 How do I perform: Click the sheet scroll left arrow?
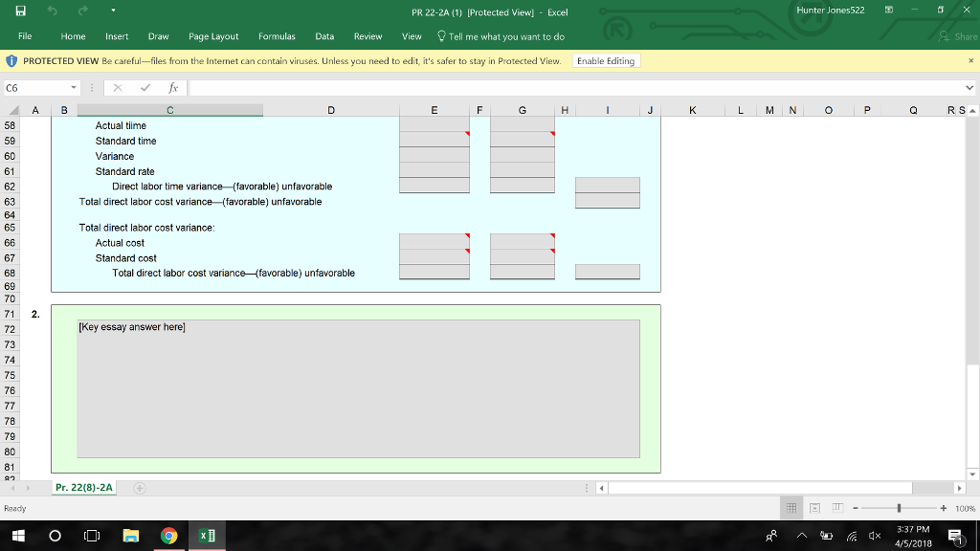[x=12, y=488]
